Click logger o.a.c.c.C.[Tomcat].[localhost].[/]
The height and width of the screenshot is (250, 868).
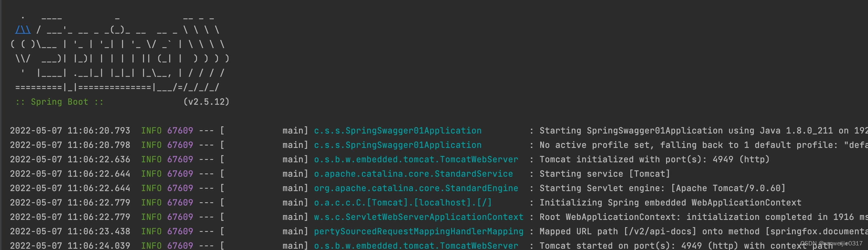403,203
